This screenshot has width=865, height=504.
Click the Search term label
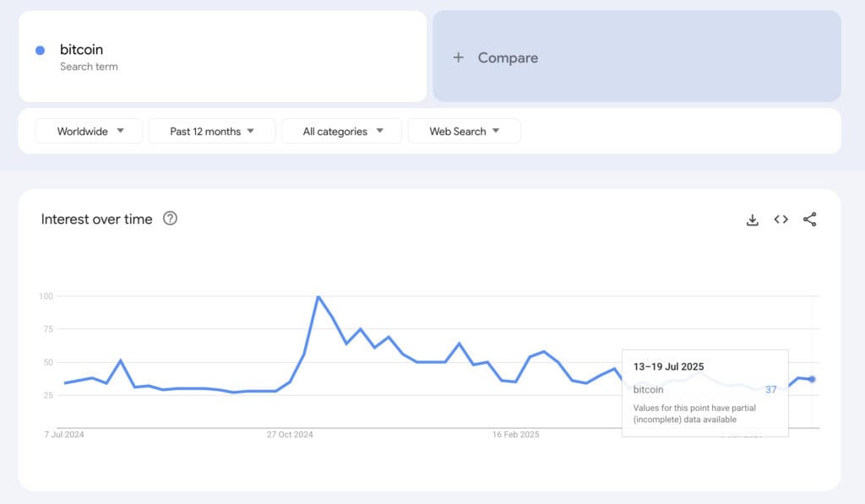pyautogui.click(x=89, y=67)
